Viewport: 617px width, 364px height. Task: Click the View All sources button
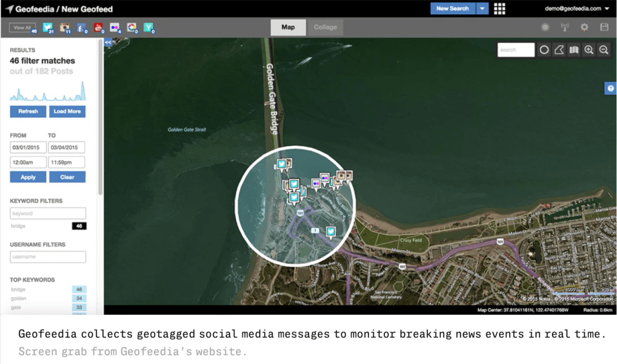[x=22, y=27]
